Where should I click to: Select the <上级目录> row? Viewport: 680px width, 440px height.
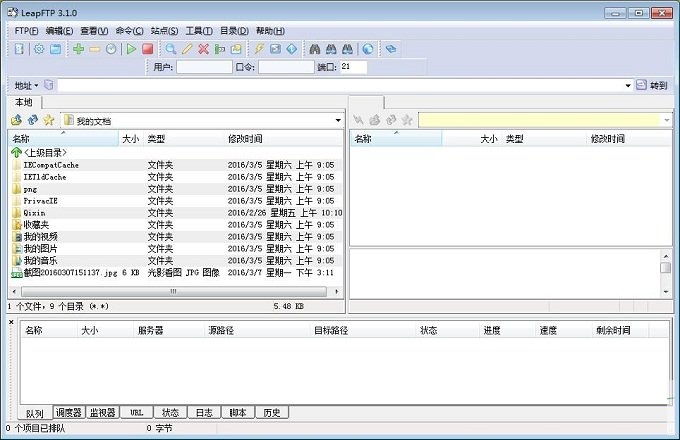coord(176,153)
